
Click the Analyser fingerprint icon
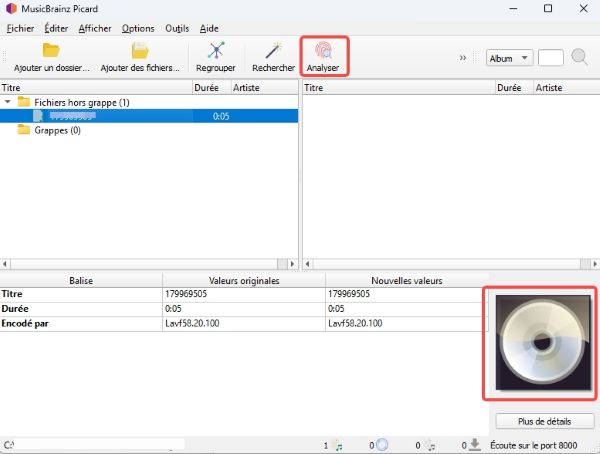[x=323, y=50]
